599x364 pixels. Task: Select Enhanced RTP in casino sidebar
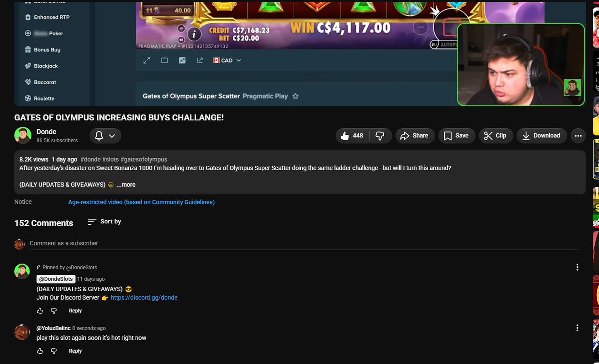pos(48,17)
